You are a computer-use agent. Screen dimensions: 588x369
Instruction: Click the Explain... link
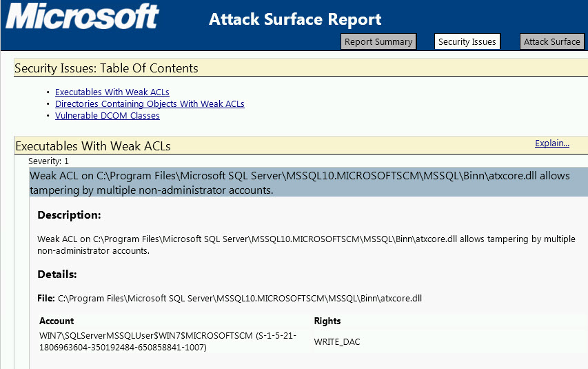(552, 143)
